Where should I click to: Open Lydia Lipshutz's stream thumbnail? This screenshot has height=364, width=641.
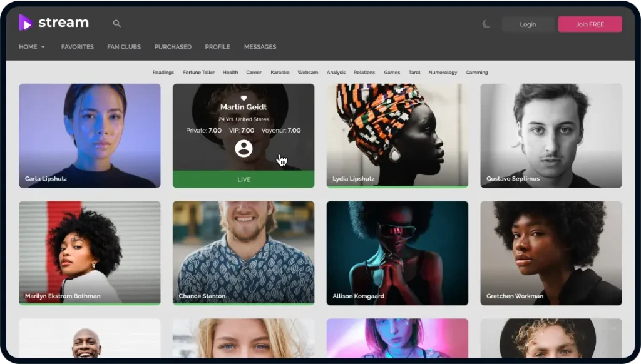pos(397,135)
